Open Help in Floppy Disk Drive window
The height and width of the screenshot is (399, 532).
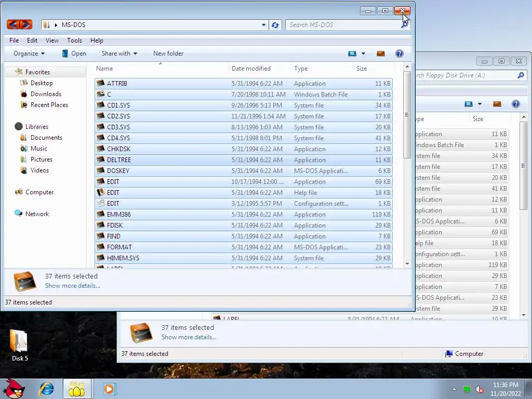tap(516, 104)
